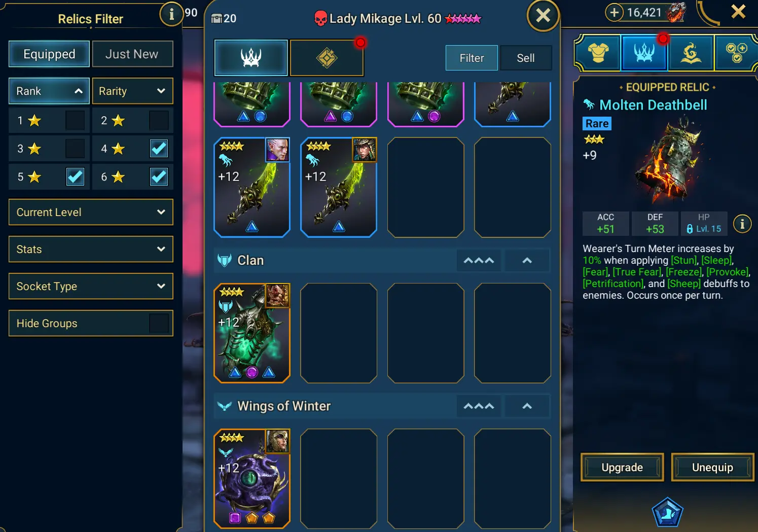This screenshot has width=758, height=532.
Task: Expand the Socket Type dropdown
Action: [91, 286]
